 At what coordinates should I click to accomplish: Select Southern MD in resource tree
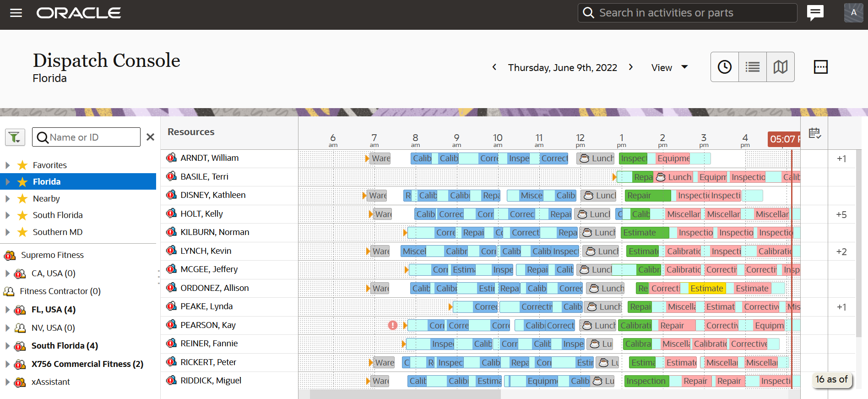coord(58,232)
